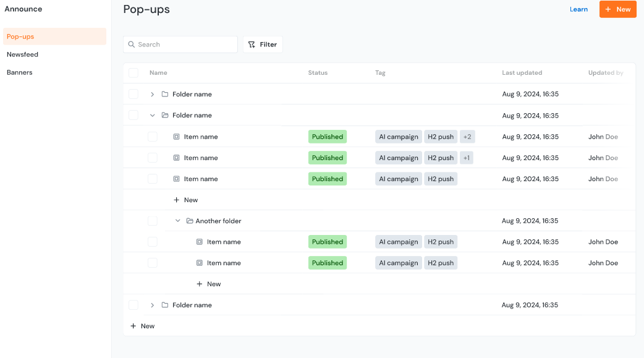
Task: Click the open folder icon beside Another folder
Action: (190, 221)
